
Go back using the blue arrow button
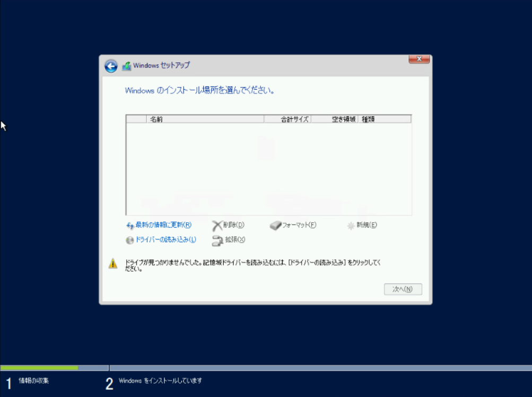point(111,66)
